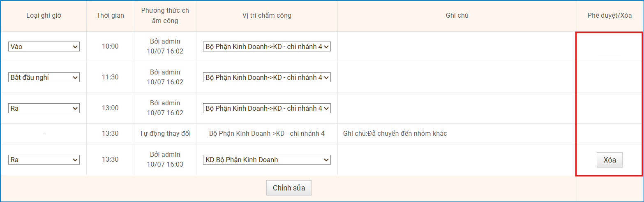Open the location dropdown in the 11:30 row
The image size is (644, 202).
click(x=267, y=77)
